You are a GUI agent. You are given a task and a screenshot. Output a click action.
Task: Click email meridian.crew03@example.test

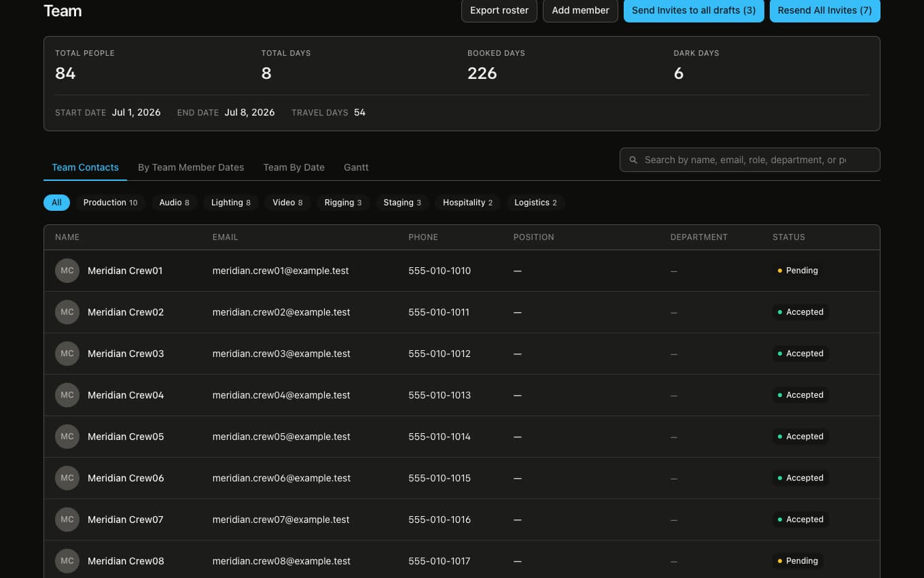[281, 354]
